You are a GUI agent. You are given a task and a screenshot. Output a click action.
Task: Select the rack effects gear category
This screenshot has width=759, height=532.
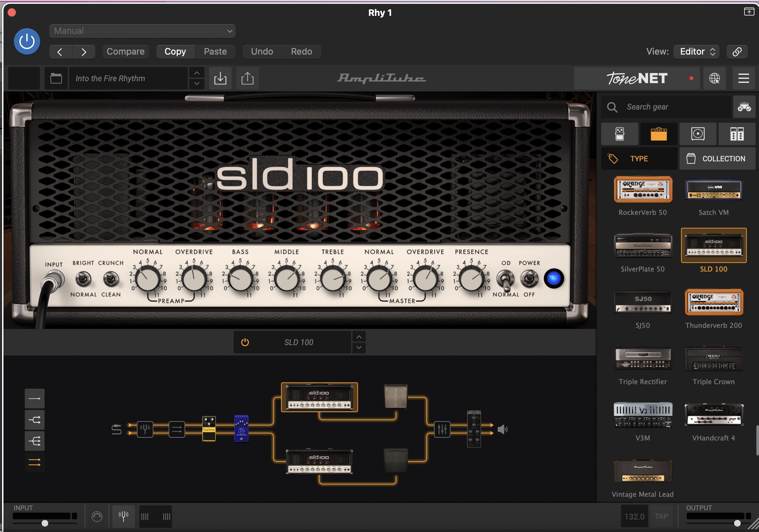(737, 134)
